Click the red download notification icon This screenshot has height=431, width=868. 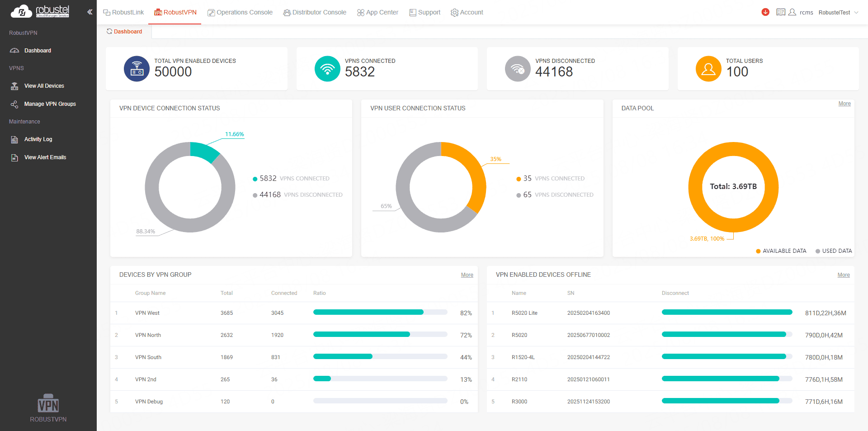765,12
